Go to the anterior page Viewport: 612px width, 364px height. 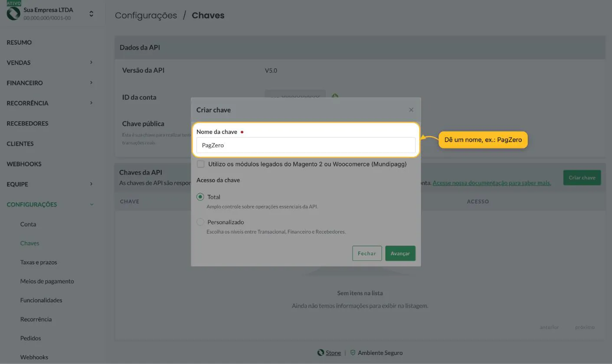click(549, 327)
